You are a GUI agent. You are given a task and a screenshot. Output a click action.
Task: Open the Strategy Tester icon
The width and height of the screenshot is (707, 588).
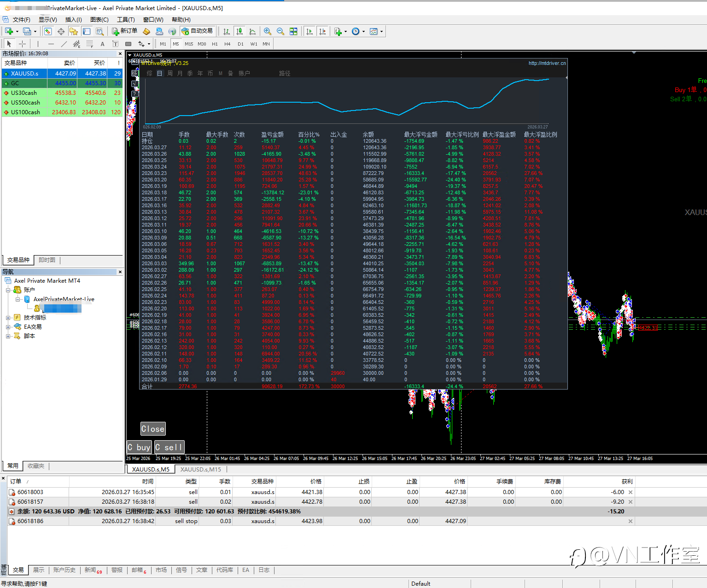99,31
